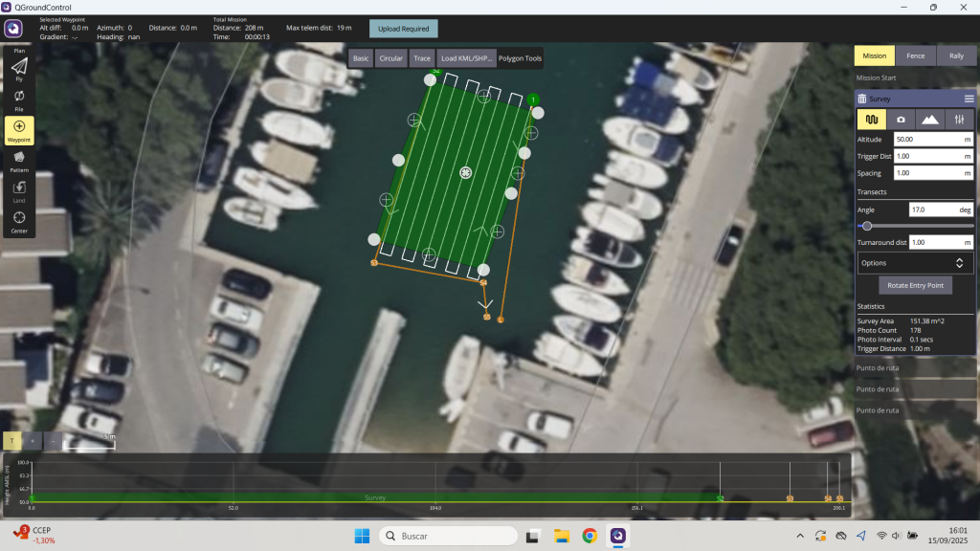Switch to the Fence tab

[x=915, y=55]
